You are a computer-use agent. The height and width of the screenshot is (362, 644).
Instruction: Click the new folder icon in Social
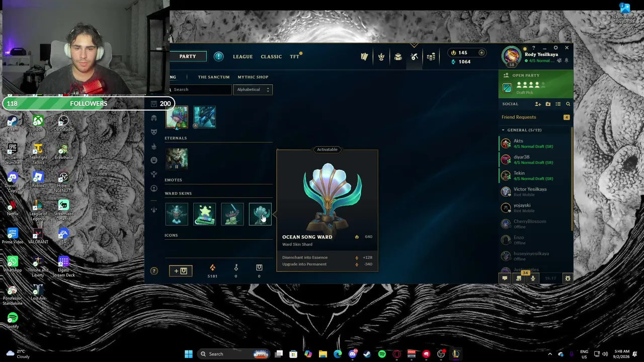pos(548,104)
